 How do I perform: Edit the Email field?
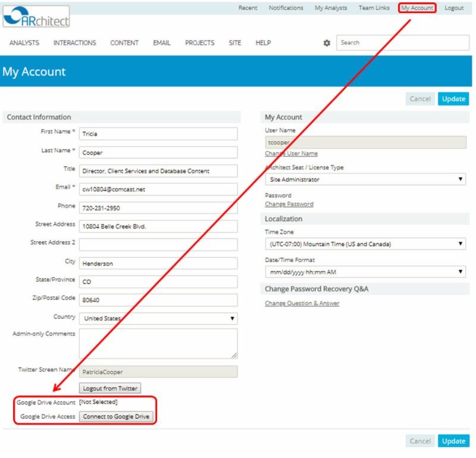click(x=158, y=189)
